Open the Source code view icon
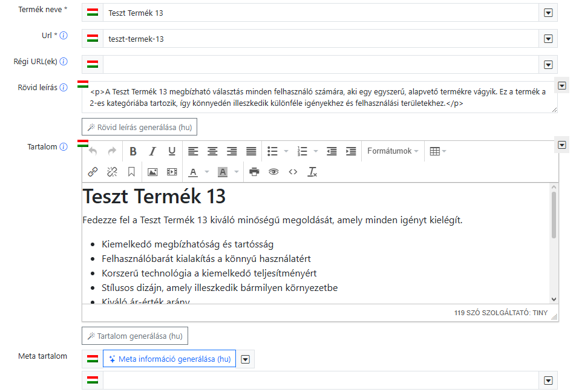Image resolution: width=579 pixels, height=392 pixels. 292,172
